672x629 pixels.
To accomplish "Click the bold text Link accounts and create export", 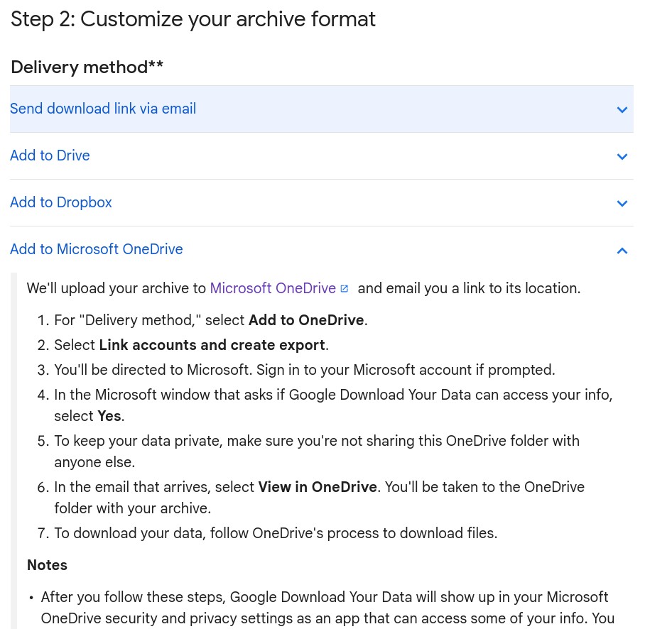I will (212, 345).
